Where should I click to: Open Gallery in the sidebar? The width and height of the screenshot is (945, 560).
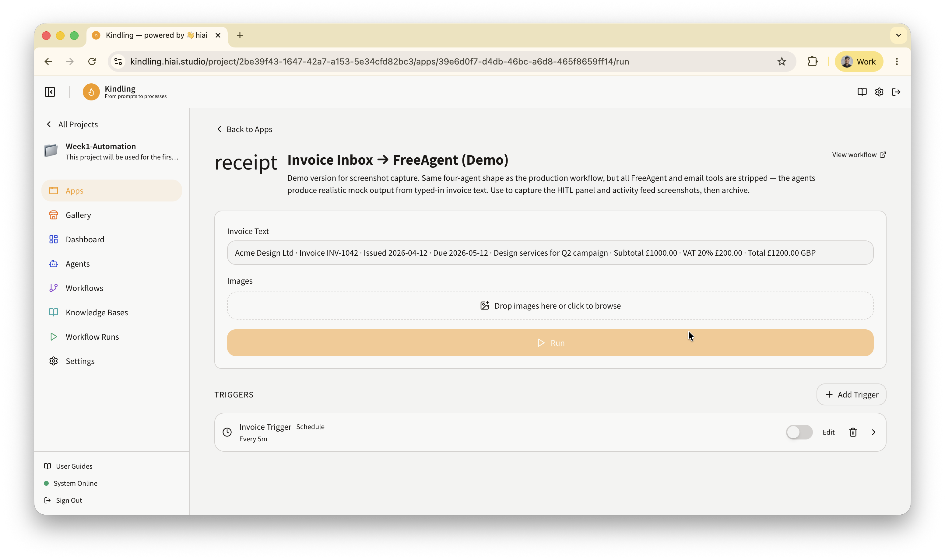pos(112,215)
